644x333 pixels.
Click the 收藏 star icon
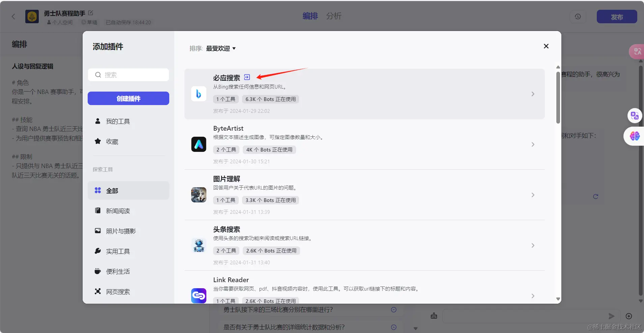coord(98,141)
